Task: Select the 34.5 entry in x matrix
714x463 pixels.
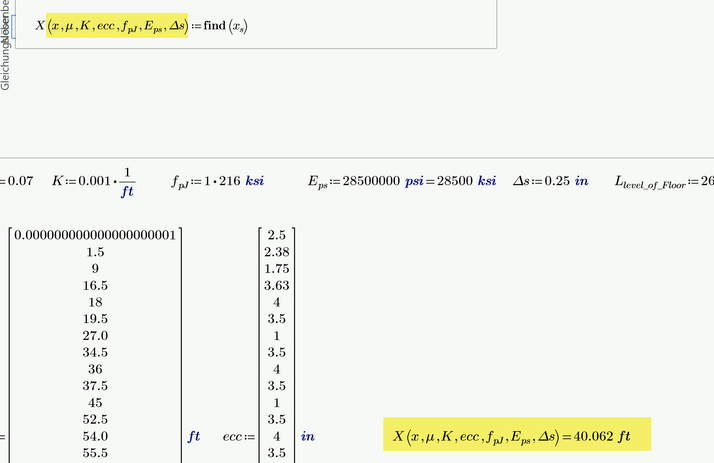Action: coord(95,352)
